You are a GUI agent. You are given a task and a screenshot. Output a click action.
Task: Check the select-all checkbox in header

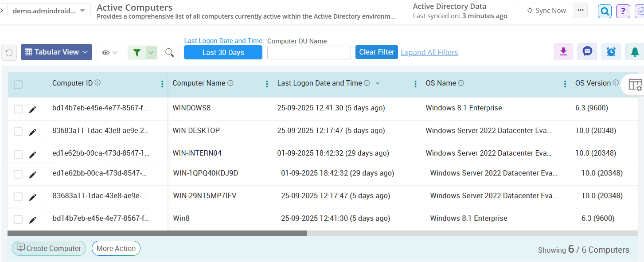[x=18, y=84]
